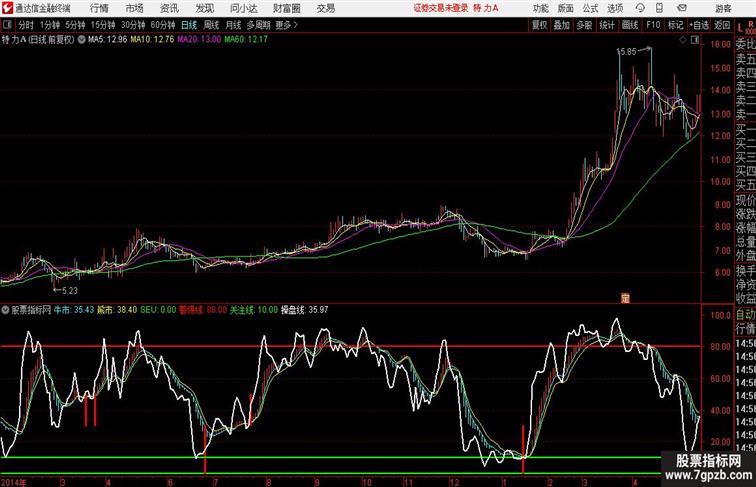Click the 多股 multi-stock button
The image size is (756, 487).
[x=584, y=25]
